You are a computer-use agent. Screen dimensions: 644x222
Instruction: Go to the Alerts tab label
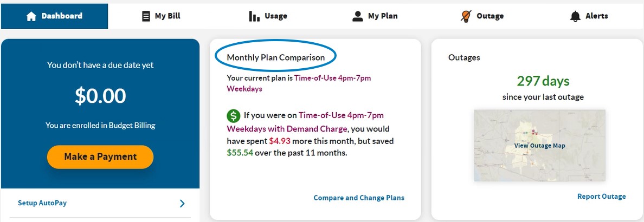(597, 16)
